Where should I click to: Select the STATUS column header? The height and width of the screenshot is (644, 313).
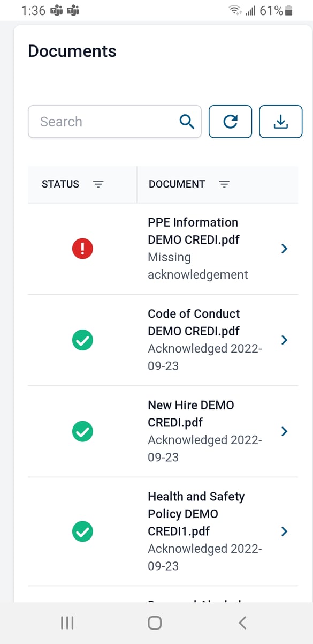[60, 184]
